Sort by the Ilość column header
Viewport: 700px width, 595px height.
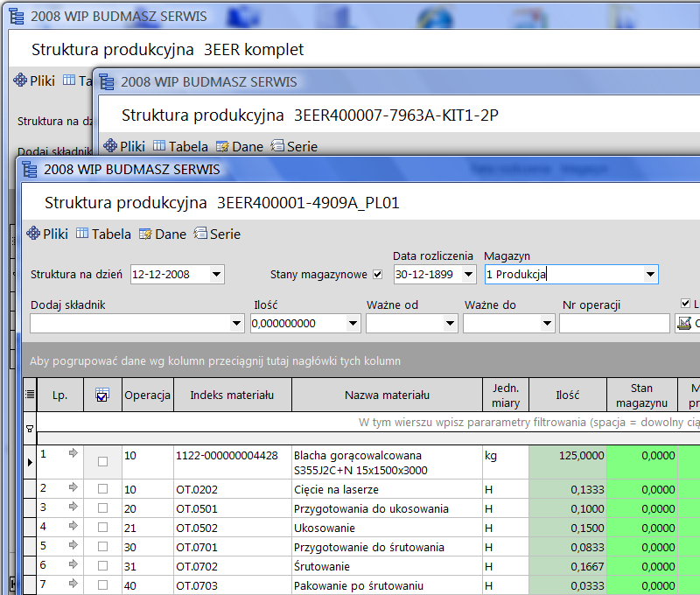(567, 395)
